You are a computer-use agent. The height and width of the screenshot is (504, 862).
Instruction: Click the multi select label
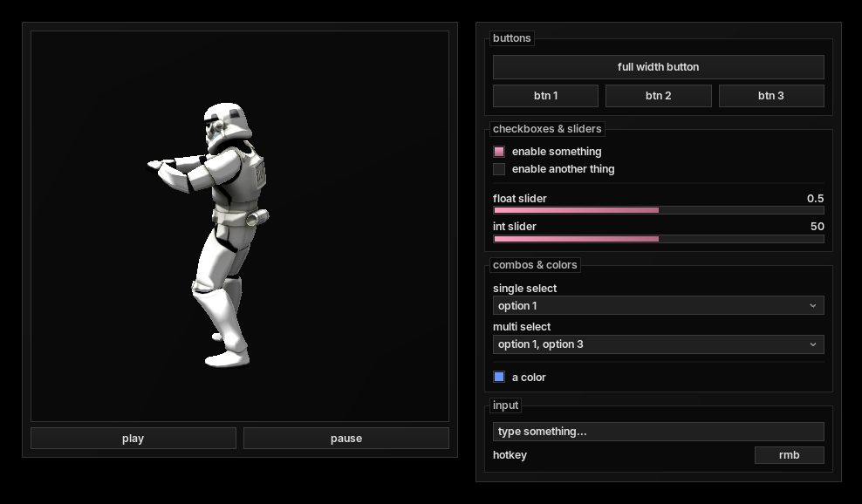click(522, 326)
